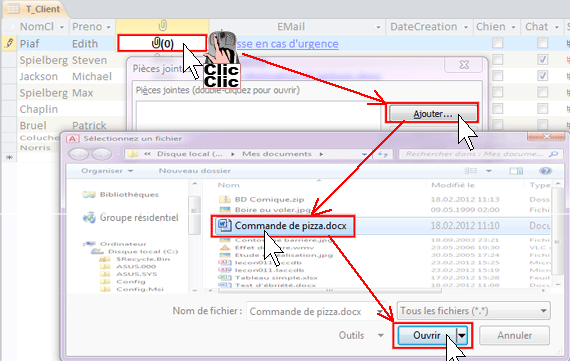Expand the Ouvrir button dropdown arrow
570x361 pixels.
[x=462, y=335]
